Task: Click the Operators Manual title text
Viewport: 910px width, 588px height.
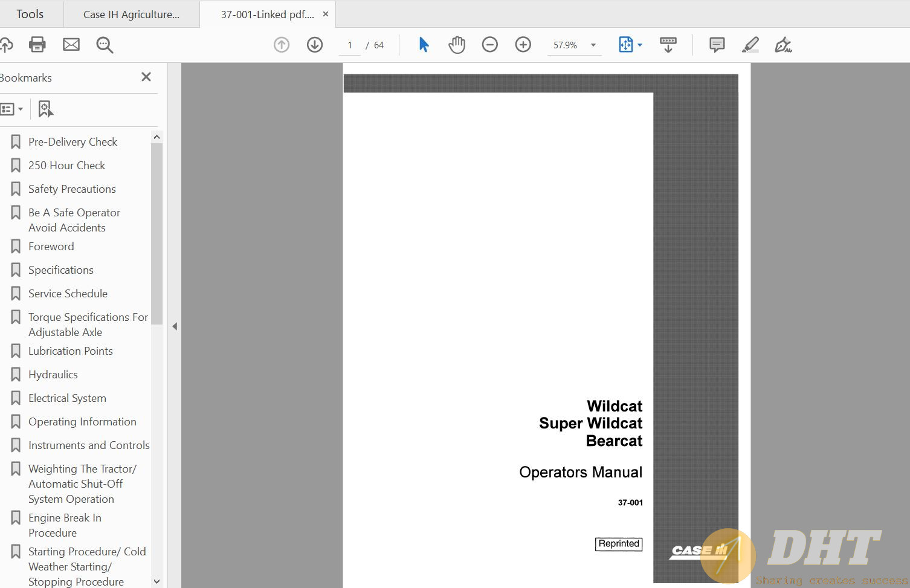Action: coord(581,472)
